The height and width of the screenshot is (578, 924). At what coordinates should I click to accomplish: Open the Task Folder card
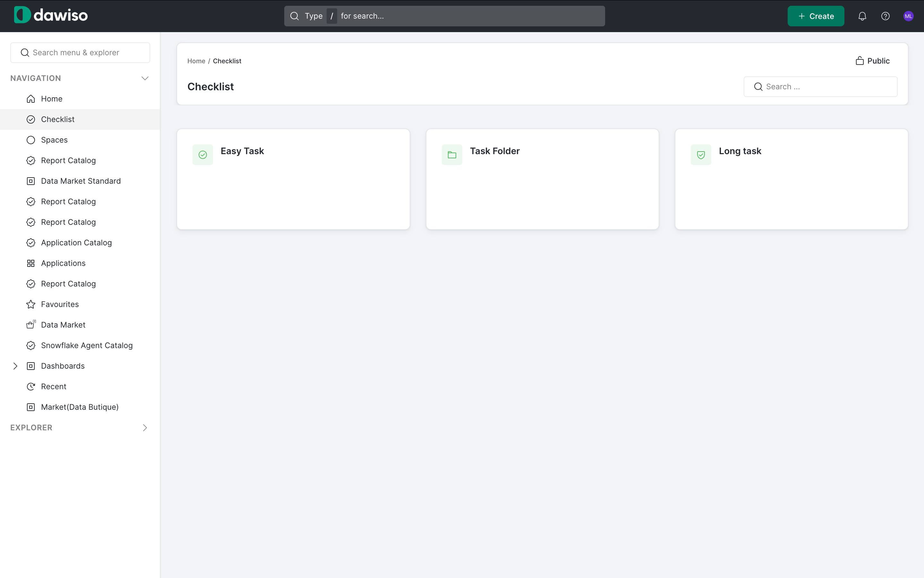pos(542,179)
